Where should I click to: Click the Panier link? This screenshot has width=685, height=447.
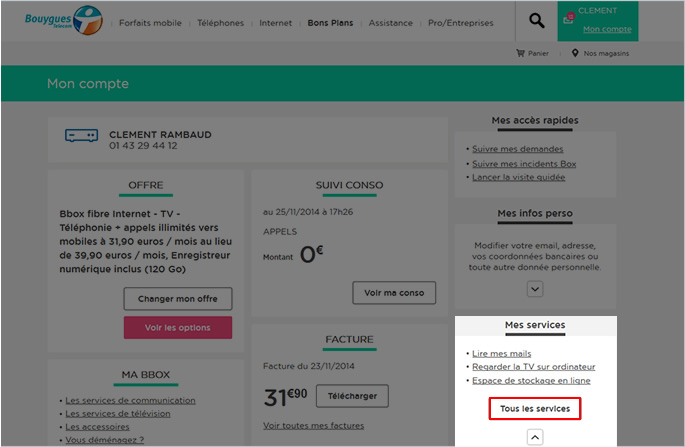(x=538, y=53)
